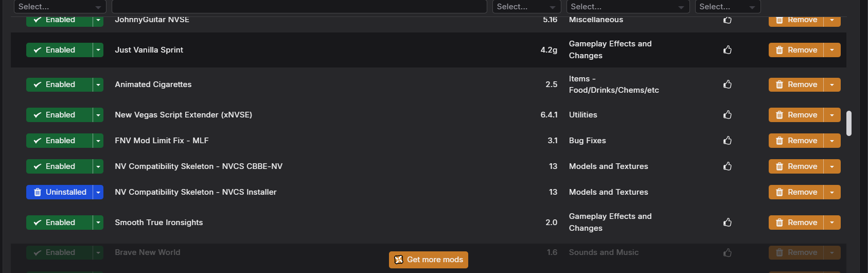The width and height of the screenshot is (868, 273).
Task: Click the mod list vertical scrollbar thumb
Action: 849,123
